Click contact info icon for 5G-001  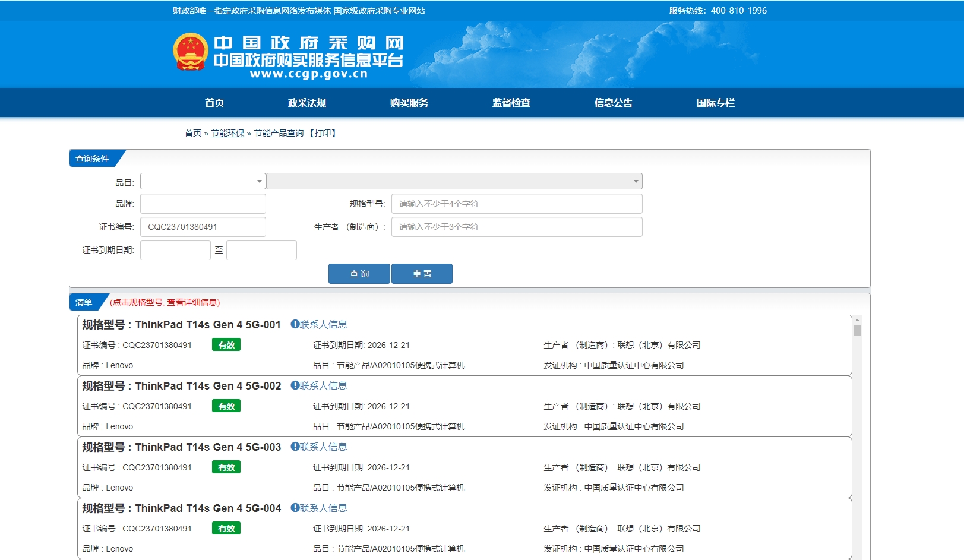coord(295,324)
